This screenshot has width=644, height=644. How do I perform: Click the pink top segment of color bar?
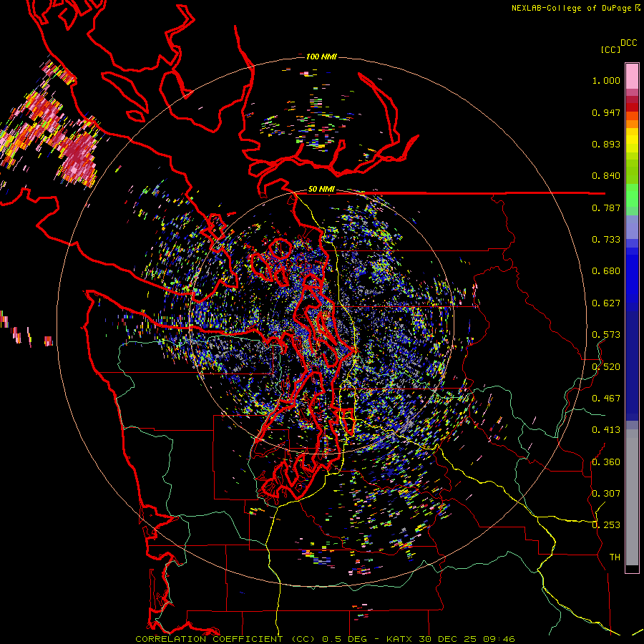point(632,76)
